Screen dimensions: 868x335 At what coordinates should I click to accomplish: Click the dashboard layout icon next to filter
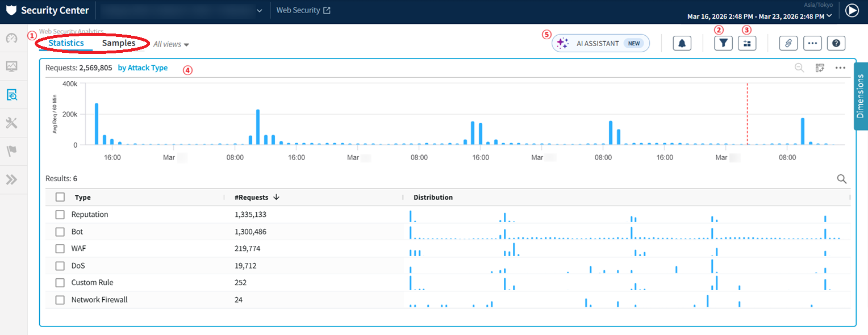[747, 43]
